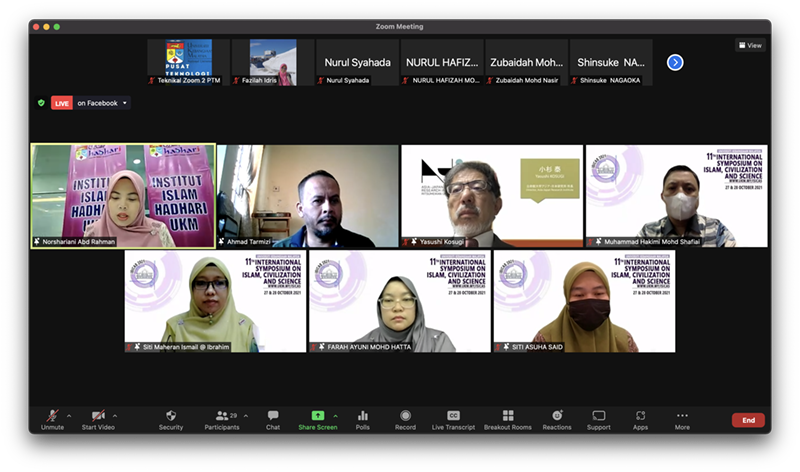Start Video with the camera button
This screenshot has height=472, width=800.
(98, 419)
